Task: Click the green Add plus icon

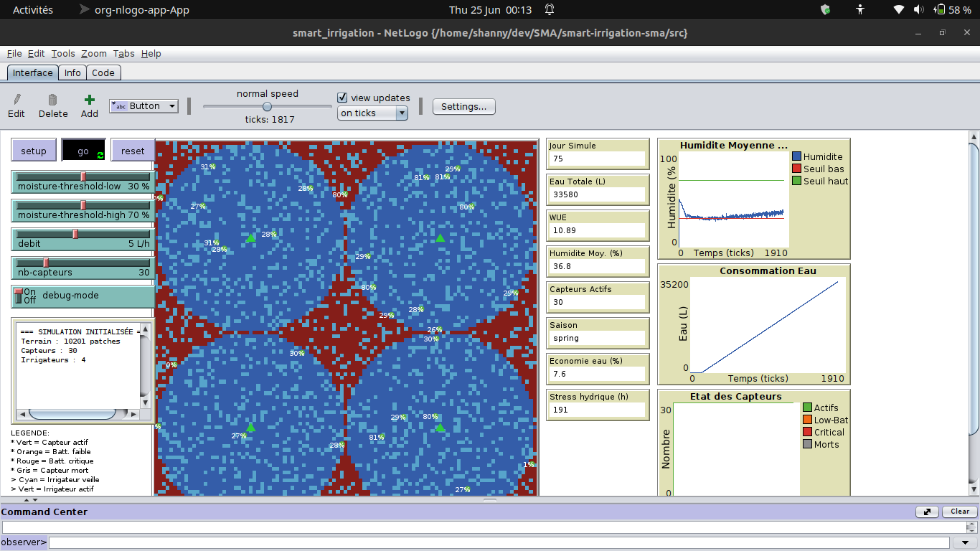Action: [89, 100]
